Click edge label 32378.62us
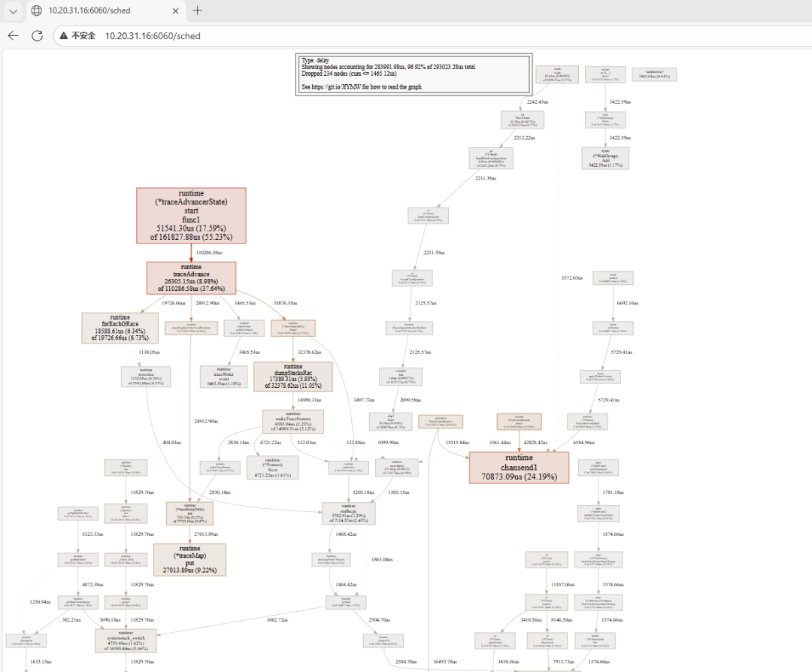 click(310, 352)
